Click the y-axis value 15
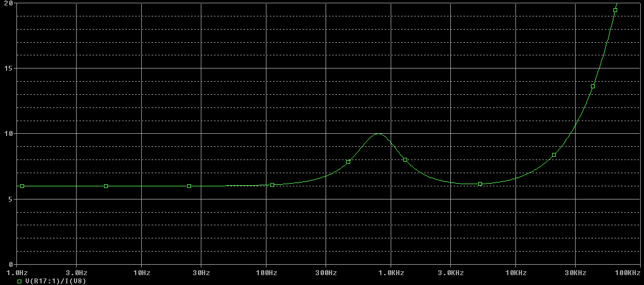Image resolution: width=644 pixels, height=285 pixels. (9, 68)
